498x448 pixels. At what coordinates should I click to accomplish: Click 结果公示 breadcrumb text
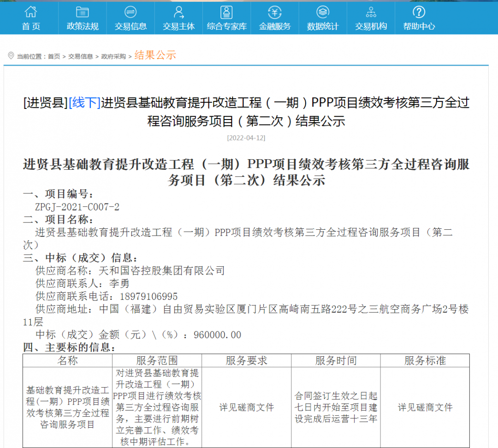coord(155,55)
